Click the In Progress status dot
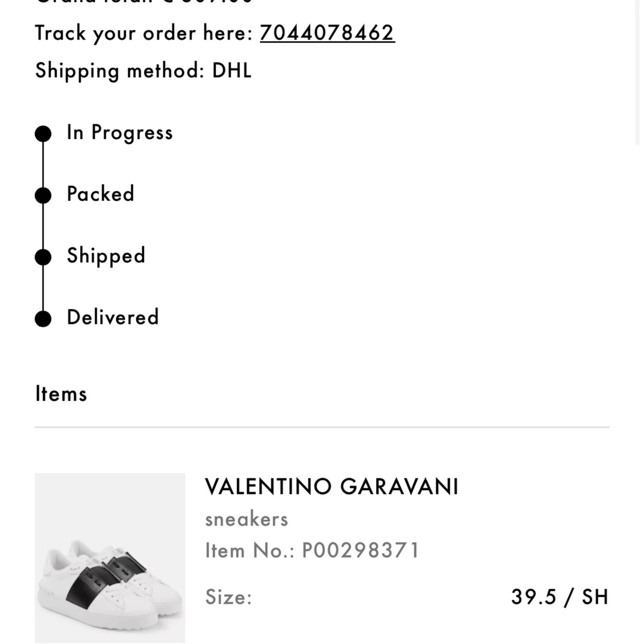The width and height of the screenshot is (644, 644). (x=43, y=133)
